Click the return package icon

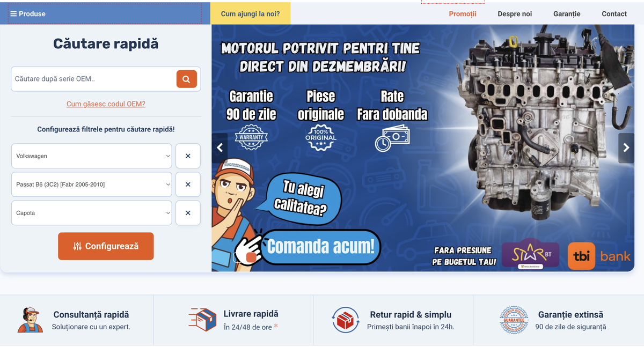345,320
